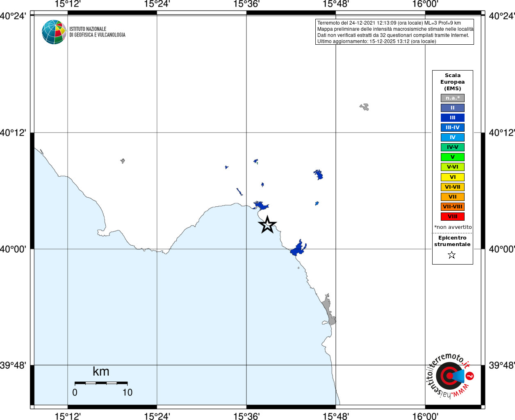Click the earthquake info text box
Image resolution: width=515 pixels, height=420 pixels.
[x=394, y=32]
